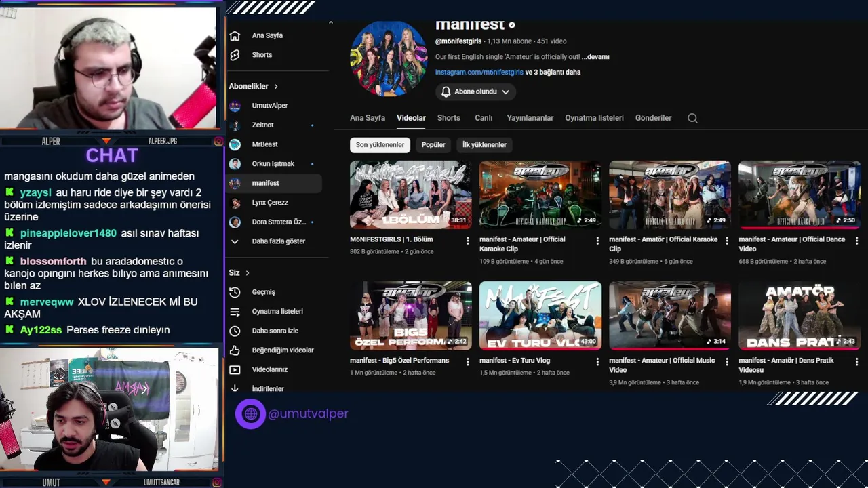Click chat username blossomforth
The width and height of the screenshot is (868, 488).
click(54, 262)
